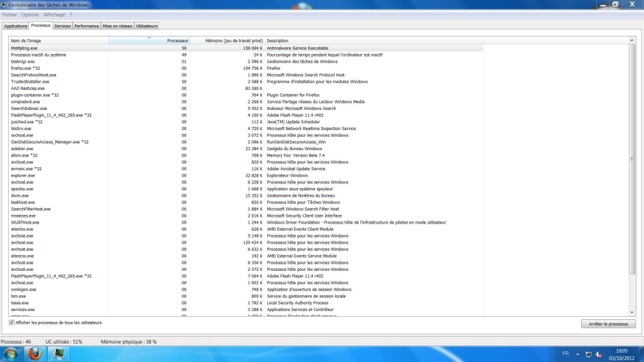Image resolution: width=644 pixels, height=362 pixels.
Task: Open the taskbar clock showing 19:05
Action: click(x=622, y=354)
